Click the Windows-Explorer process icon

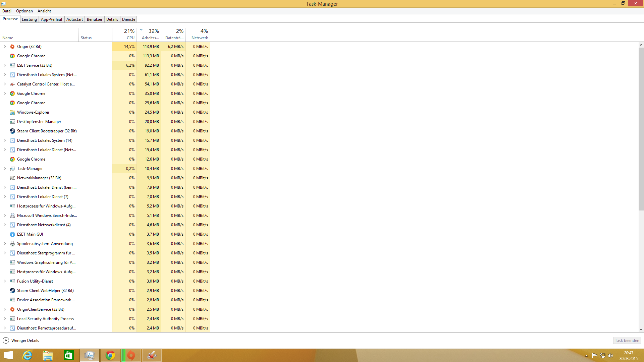12,112
